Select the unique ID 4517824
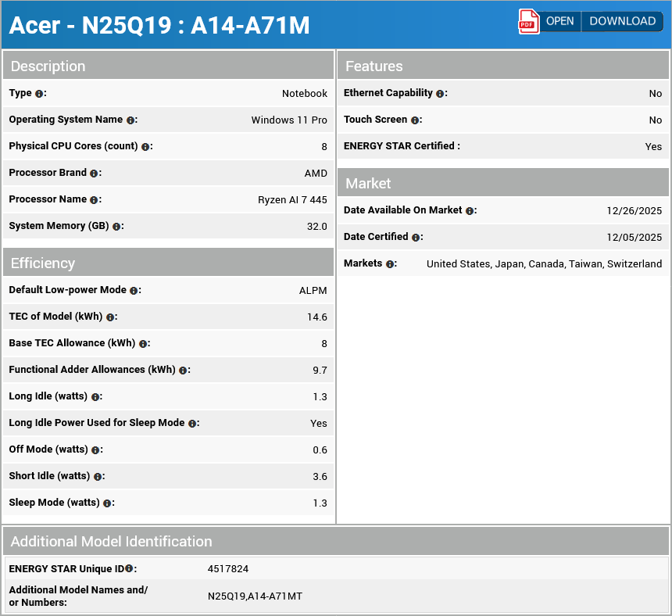Viewport: 672px width, 616px height. tap(228, 569)
